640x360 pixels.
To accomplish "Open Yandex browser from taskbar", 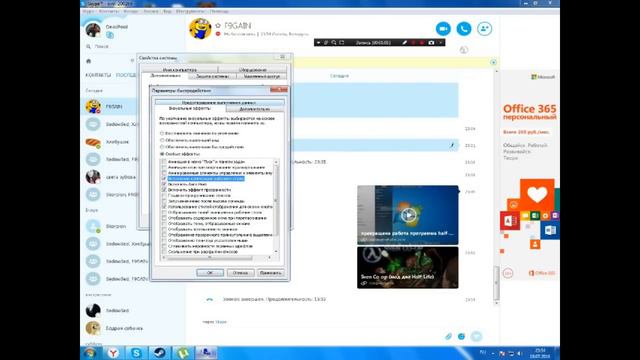I will pyautogui.click(x=113, y=353).
